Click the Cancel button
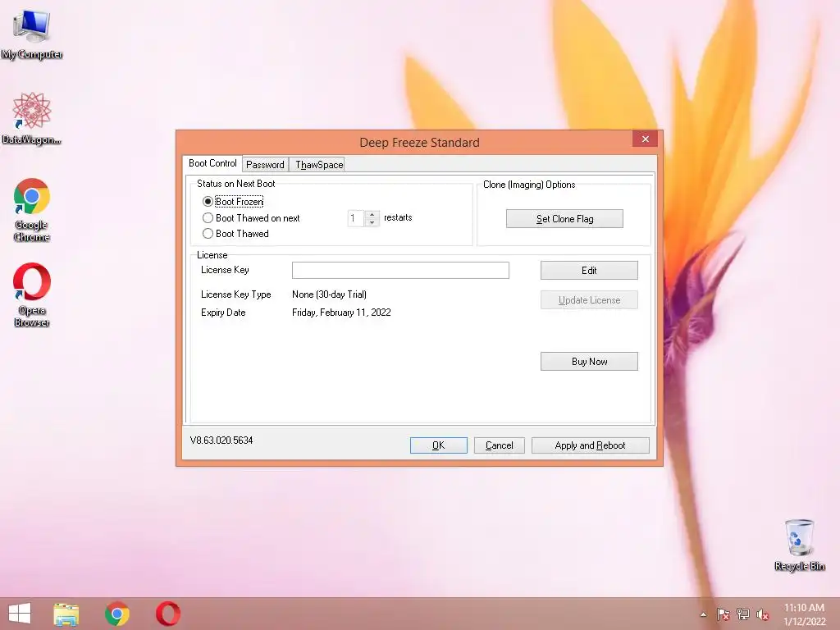840x630 pixels. coord(499,445)
